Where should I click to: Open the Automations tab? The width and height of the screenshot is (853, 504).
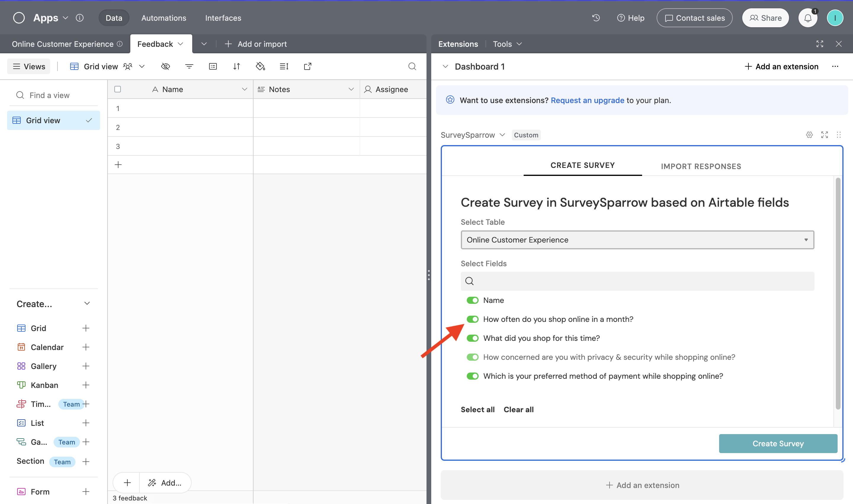click(164, 18)
